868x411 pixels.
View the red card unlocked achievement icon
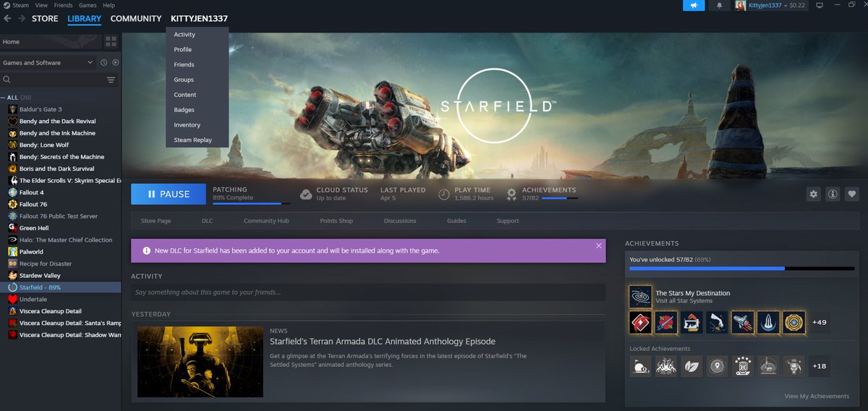(641, 322)
